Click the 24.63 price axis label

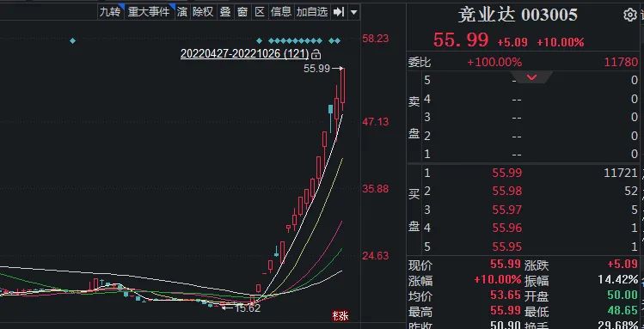pos(375,256)
